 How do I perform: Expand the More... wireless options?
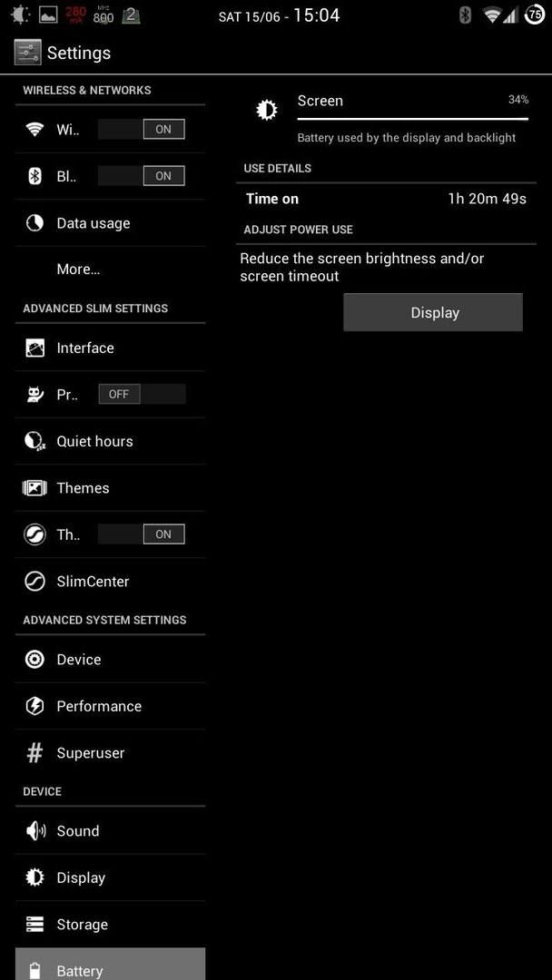click(110, 269)
